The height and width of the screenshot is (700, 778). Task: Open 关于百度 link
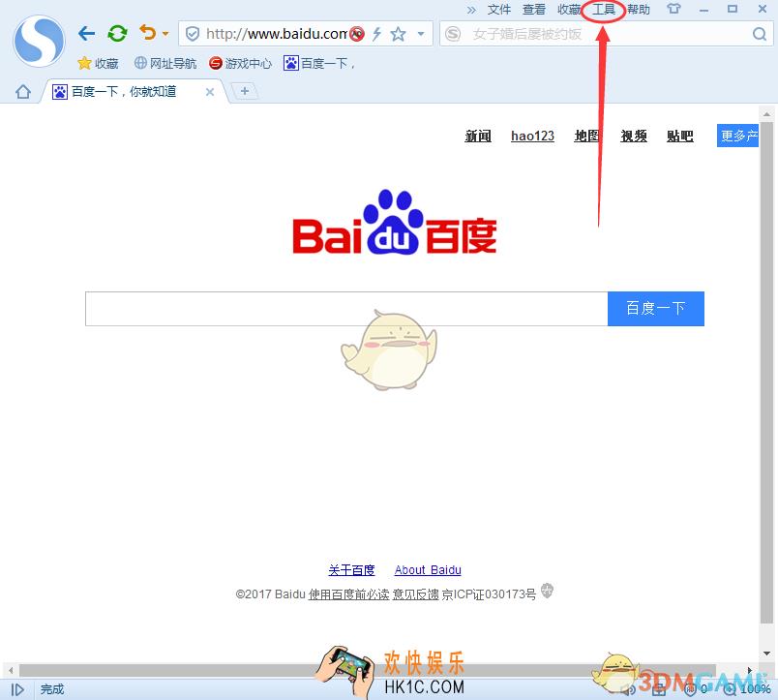click(351, 570)
